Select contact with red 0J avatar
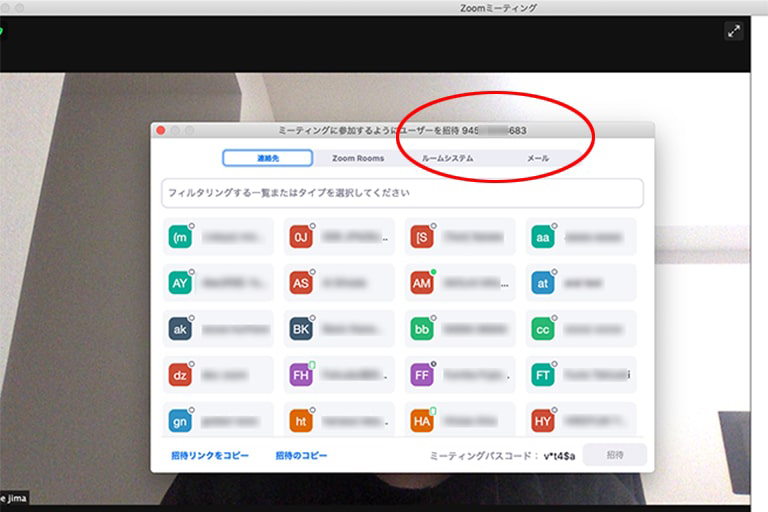Image resolution: width=768 pixels, height=512 pixels. (301, 238)
